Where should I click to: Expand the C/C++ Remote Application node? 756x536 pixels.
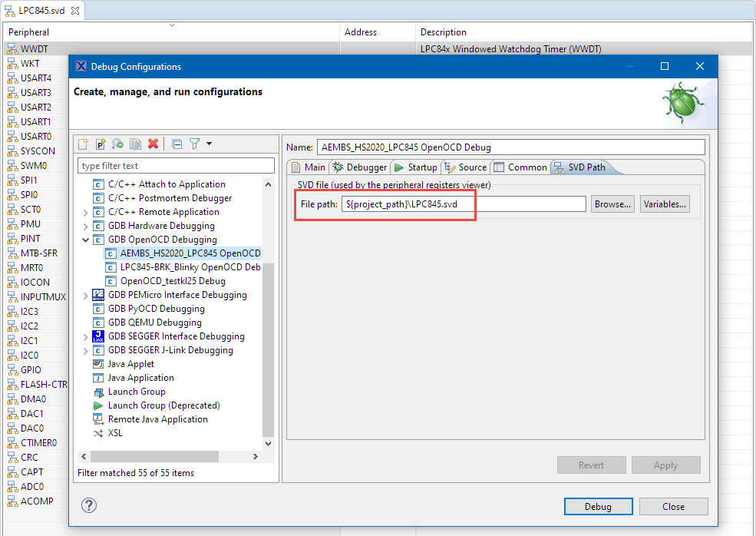85,212
